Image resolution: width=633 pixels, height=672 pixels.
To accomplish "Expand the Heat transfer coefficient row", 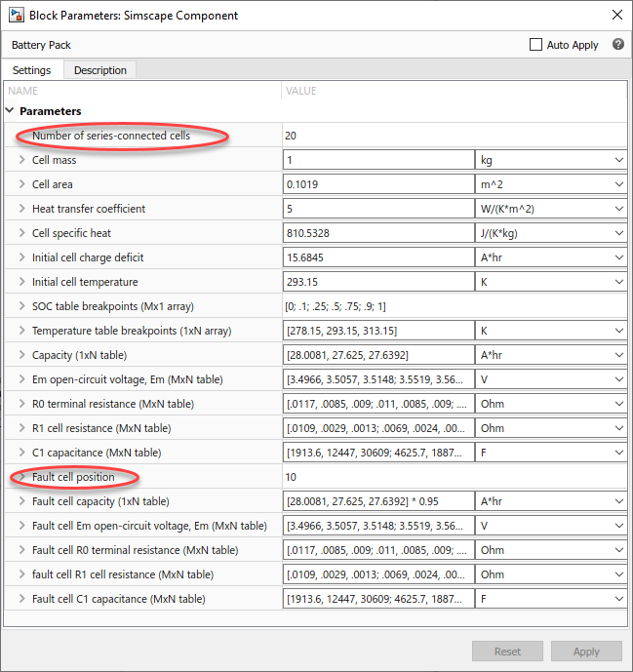I will pos(21,209).
